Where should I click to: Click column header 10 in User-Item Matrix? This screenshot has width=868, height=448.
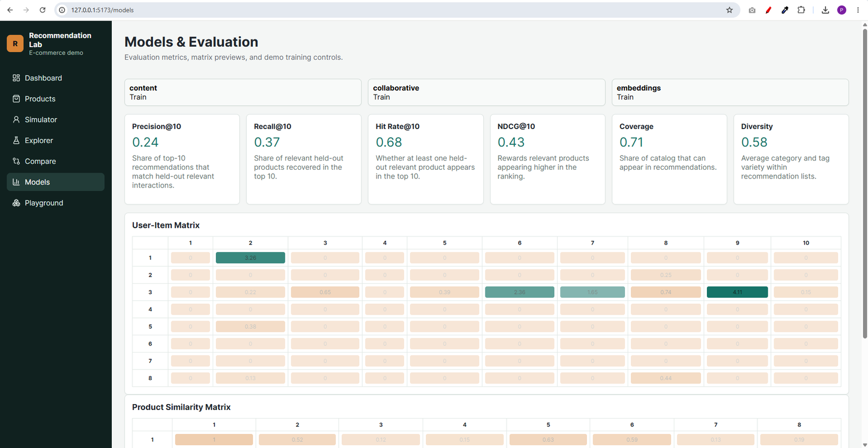pos(806,243)
